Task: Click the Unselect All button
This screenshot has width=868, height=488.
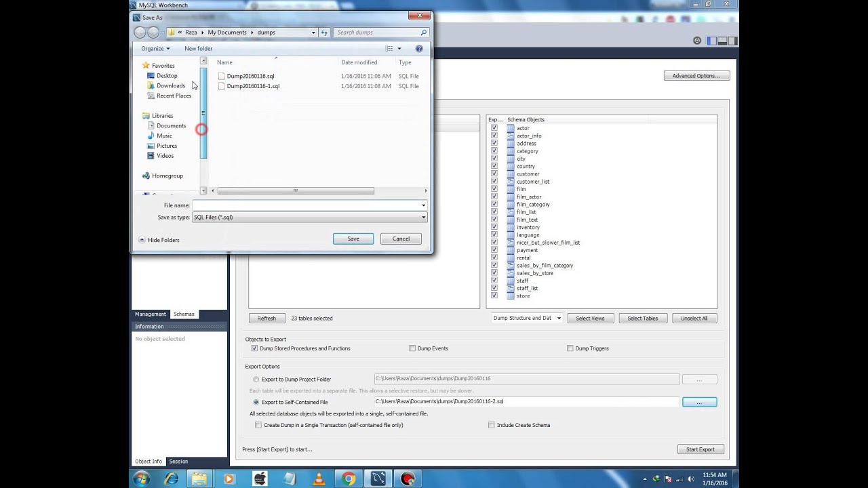Action: (x=694, y=318)
